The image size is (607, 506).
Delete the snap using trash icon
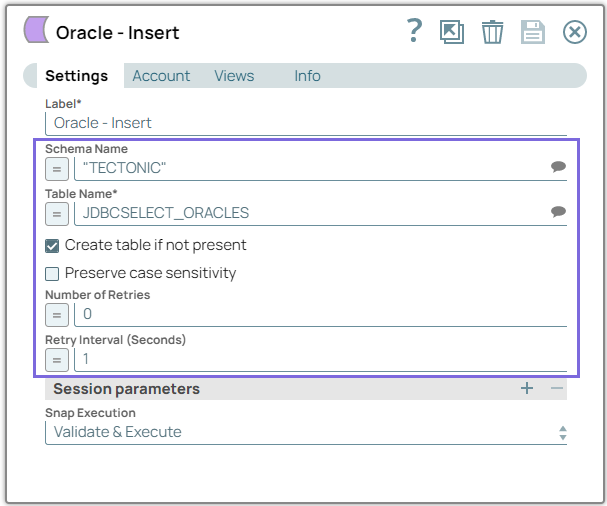coord(492,32)
